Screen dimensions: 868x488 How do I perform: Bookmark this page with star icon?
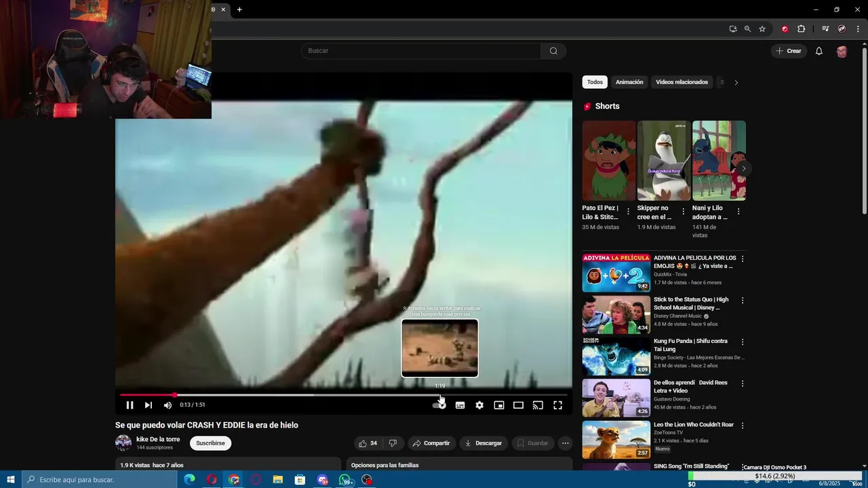pos(762,29)
